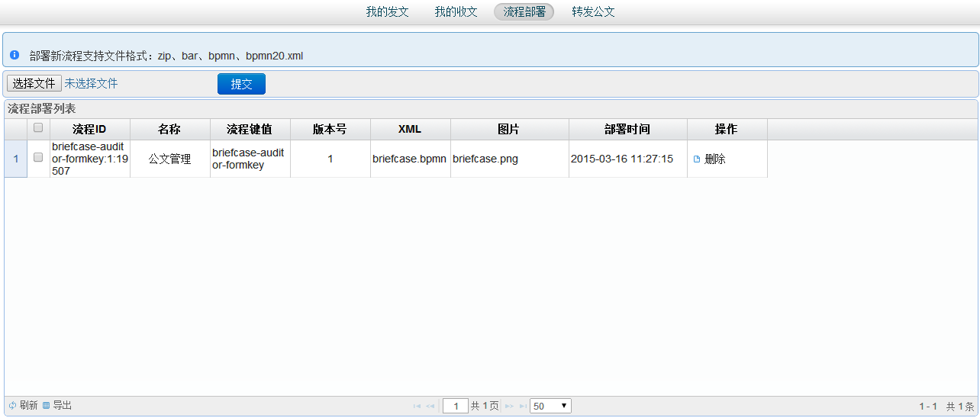Click the 操作 column header
Screen dimensions: 980x418
point(727,129)
